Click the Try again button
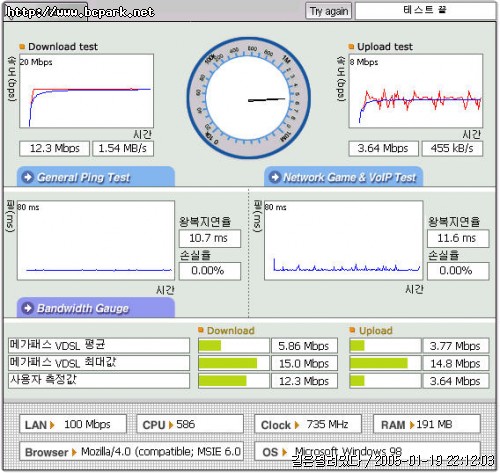The image size is (500, 473). click(329, 12)
